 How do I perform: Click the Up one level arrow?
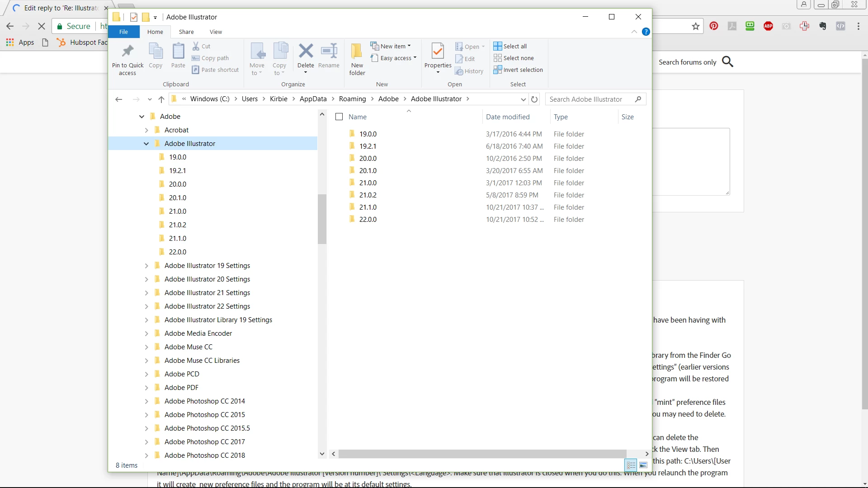tap(161, 99)
